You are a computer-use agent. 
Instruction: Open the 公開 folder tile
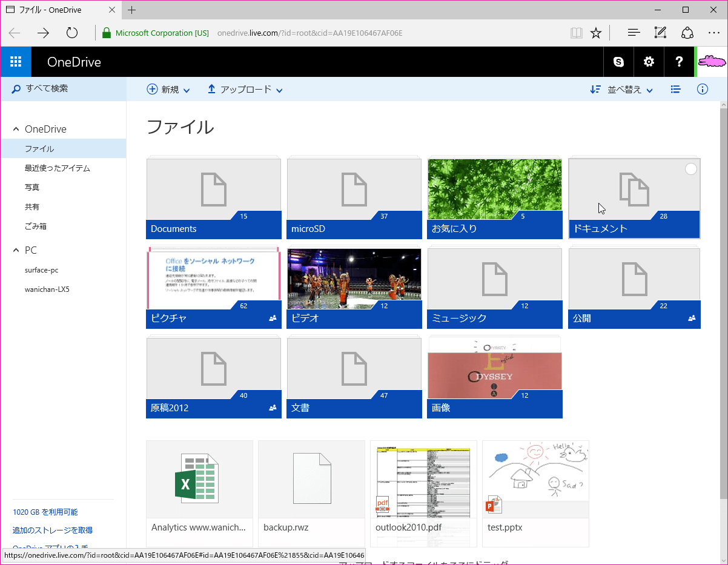point(635,288)
